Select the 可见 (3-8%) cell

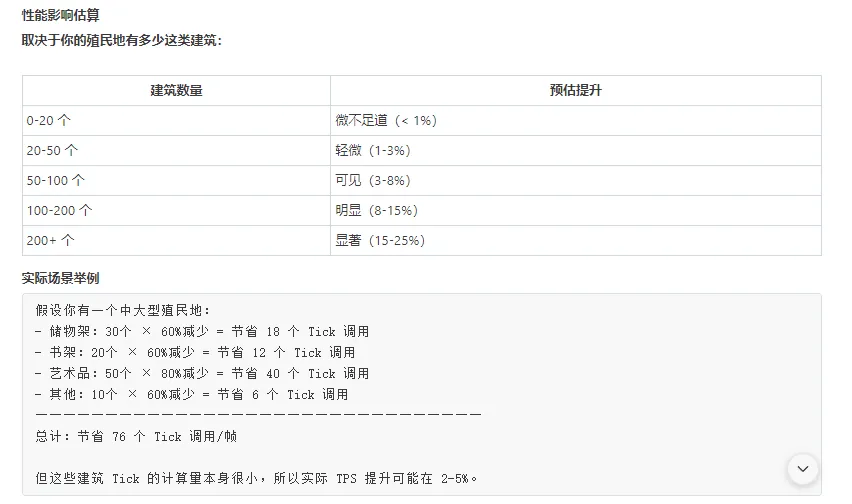click(373, 180)
